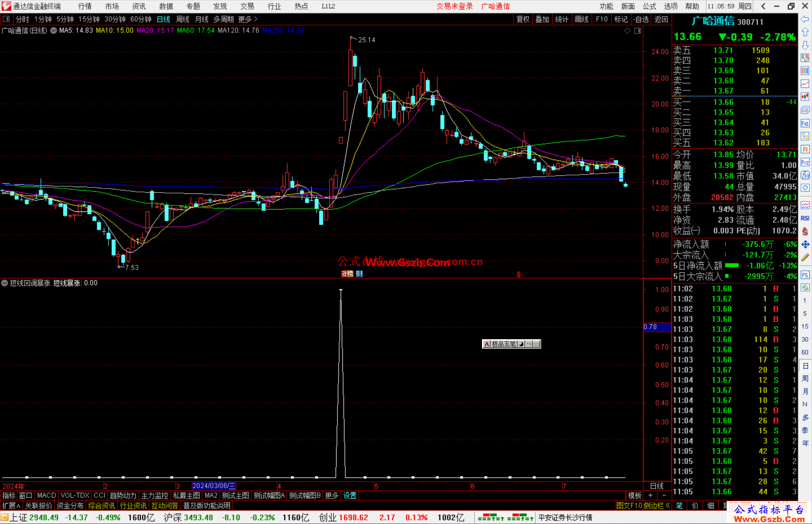The width and height of the screenshot is (812, 524).
Task: Open the 行情 menu
Action: [x=85, y=6]
